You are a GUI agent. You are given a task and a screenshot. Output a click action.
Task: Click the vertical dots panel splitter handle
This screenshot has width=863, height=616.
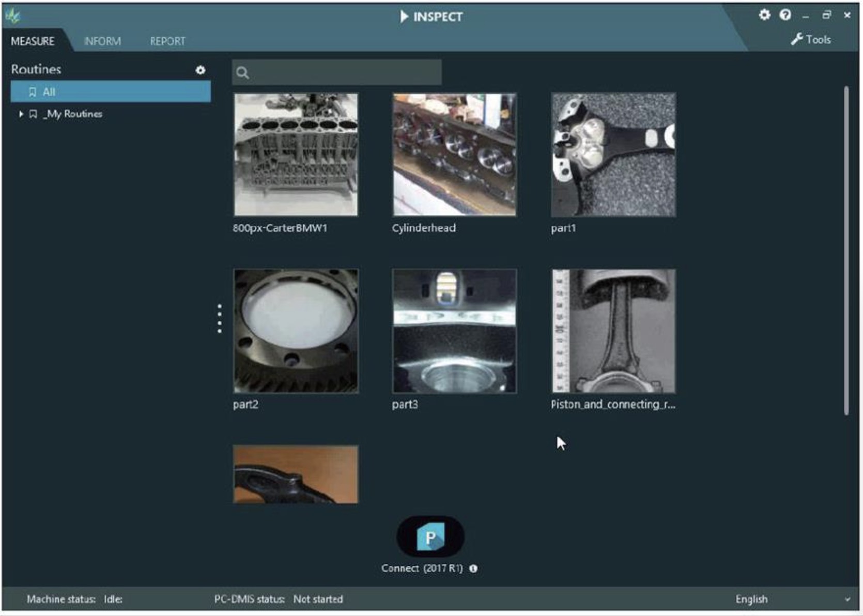tap(220, 318)
